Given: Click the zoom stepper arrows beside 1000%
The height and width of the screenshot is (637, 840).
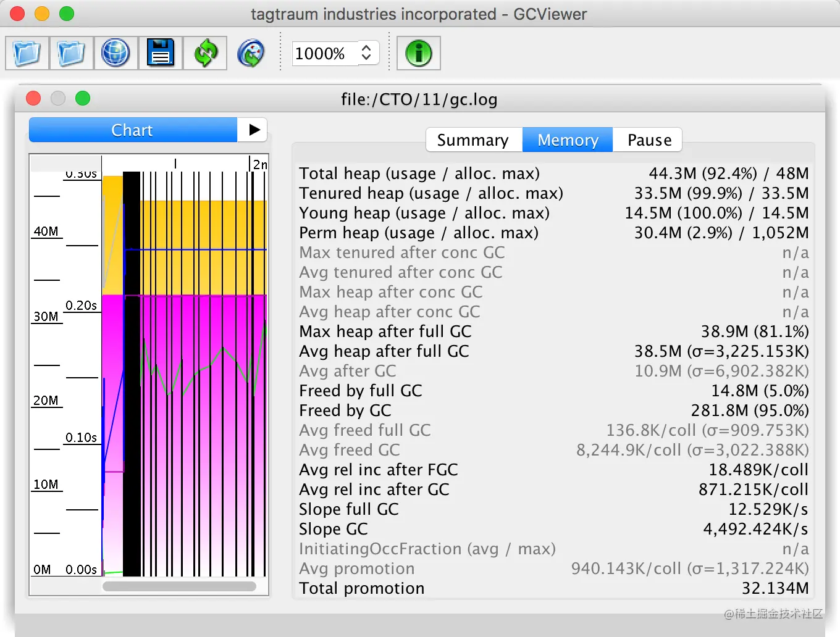Looking at the screenshot, I should 367,53.
